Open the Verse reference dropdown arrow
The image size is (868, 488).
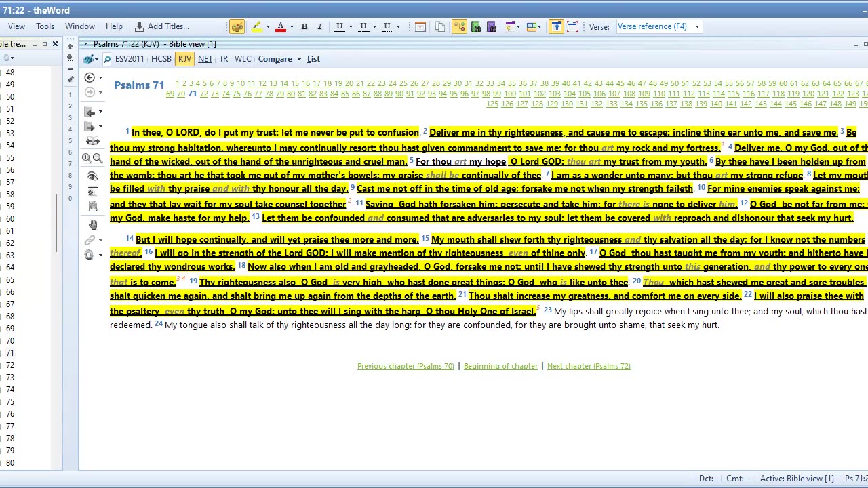697,26
